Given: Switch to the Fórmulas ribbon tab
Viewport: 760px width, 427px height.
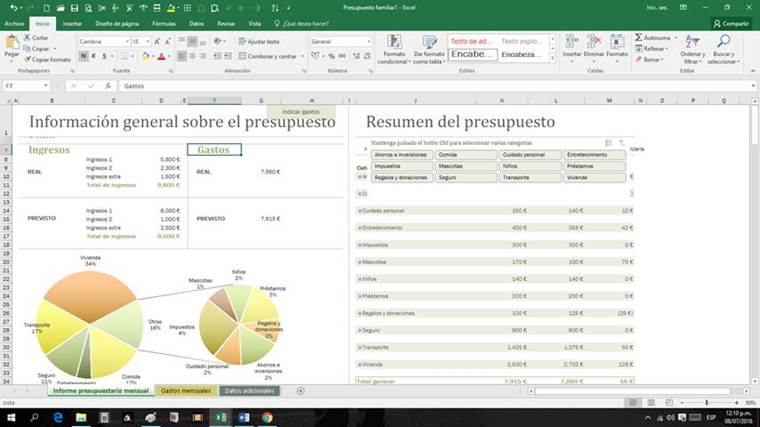Looking at the screenshot, I should coord(164,23).
